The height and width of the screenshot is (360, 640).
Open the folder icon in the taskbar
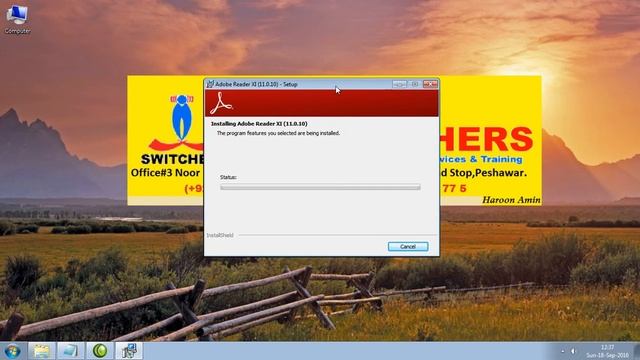tap(41, 351)
